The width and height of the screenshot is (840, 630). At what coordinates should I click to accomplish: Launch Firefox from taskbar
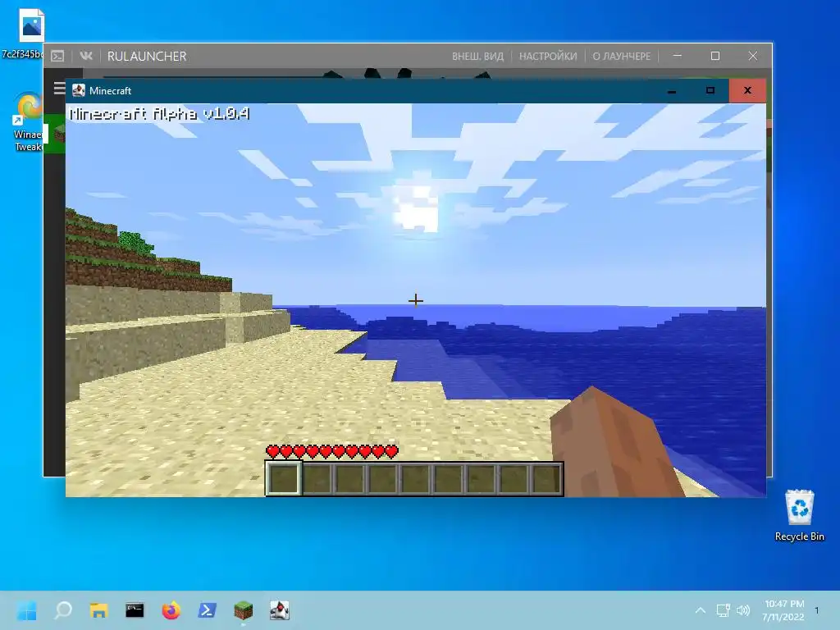click(x=171, y=610)
